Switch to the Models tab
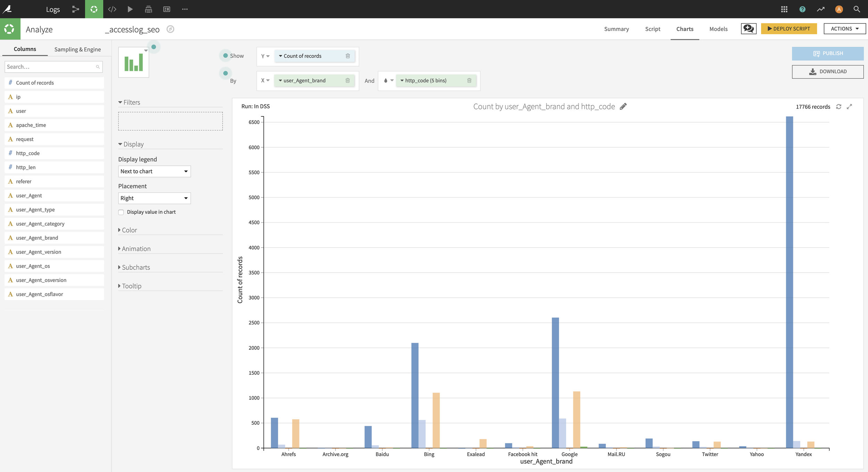 pos(718,29)
